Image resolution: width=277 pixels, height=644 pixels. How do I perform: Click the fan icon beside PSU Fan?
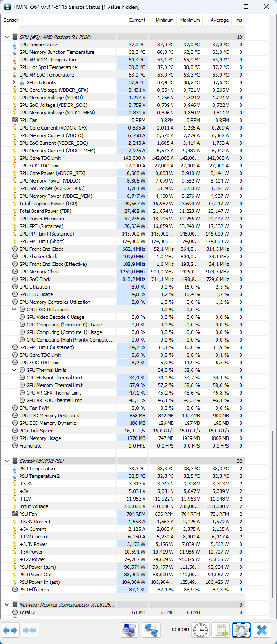tap(15, 514)
